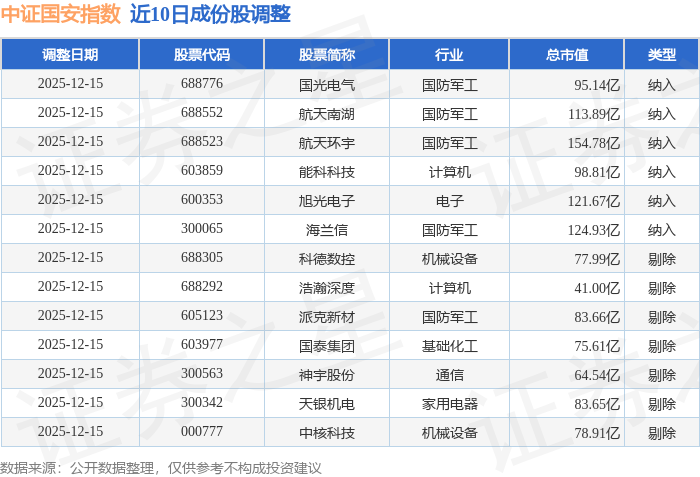Click stock code 300563
Image resolution: width=700 pixels, height=477 pixels.
202,374
